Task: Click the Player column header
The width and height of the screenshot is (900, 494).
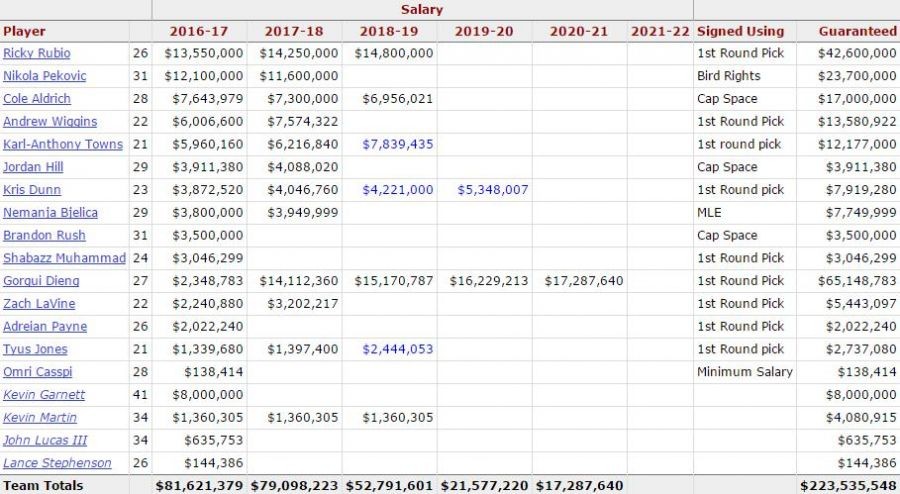Action: tap(24, 32)
